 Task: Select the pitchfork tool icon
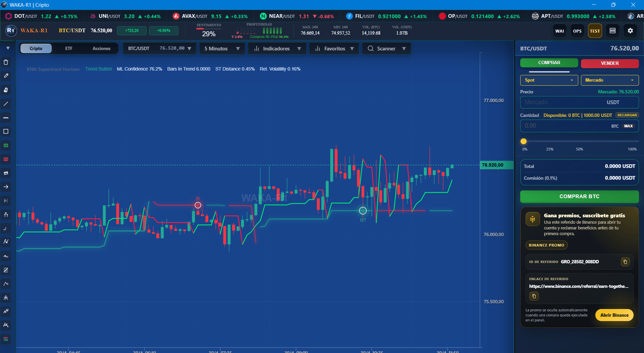(6, 298)
